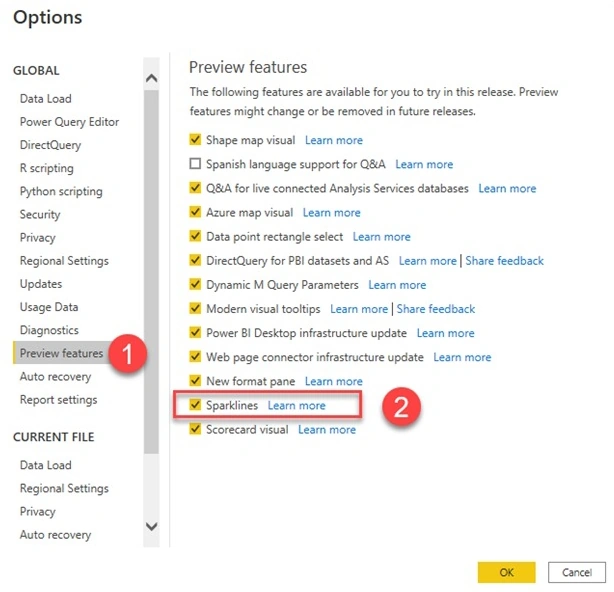Toggle Modern visual tooltips checkbox
614x592 pixels.
pyautogui.click(x=195, y=308)
